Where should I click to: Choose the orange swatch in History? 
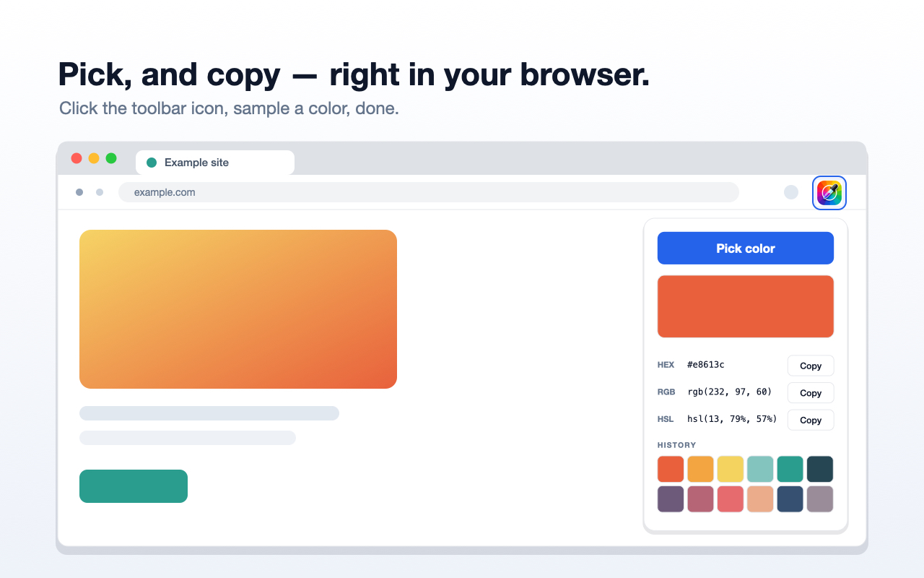coord(700,469)
